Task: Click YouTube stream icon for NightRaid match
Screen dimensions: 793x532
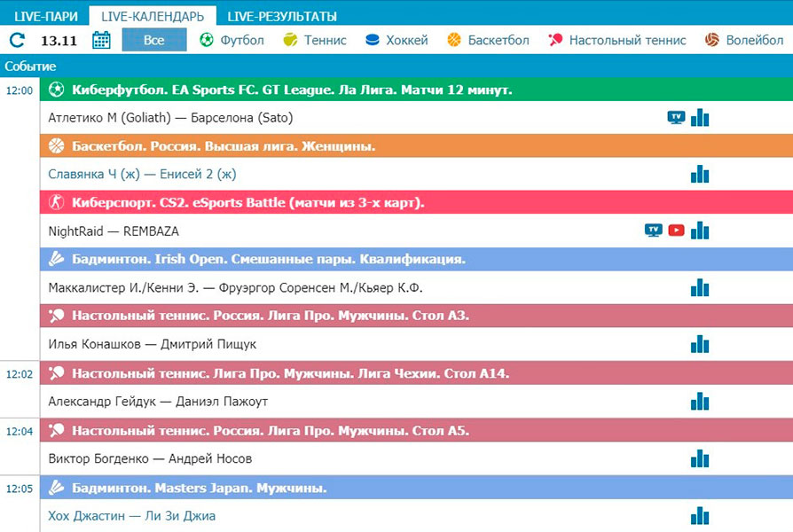Action: pos(676,231)
